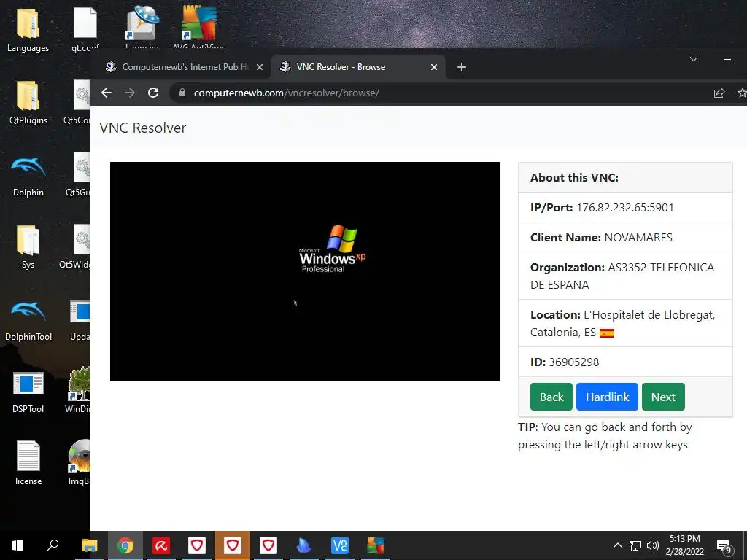
Task: Open taskbar search magnifier
Action: point(53,545)
